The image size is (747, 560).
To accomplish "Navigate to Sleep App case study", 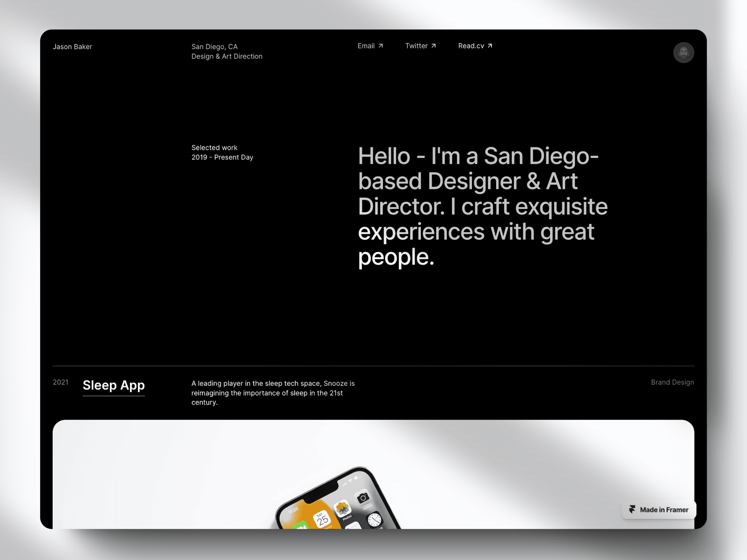I will (113, 384).
